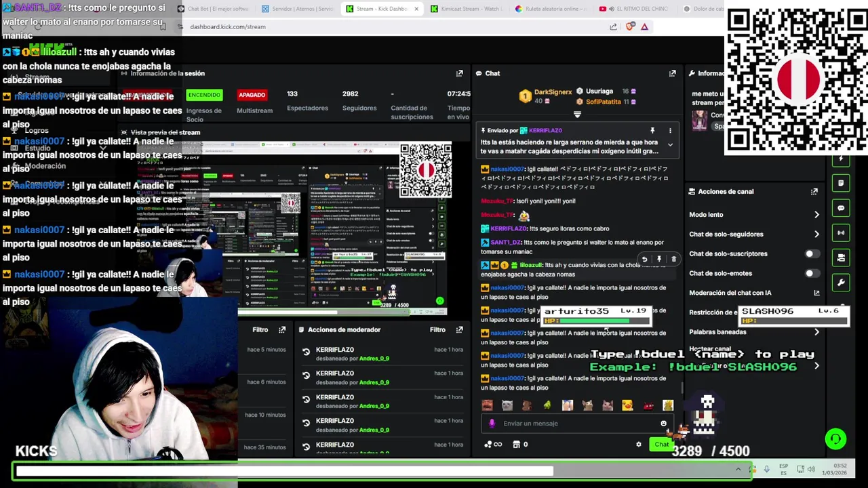The image size is (868, 488).
Task: Click the 2982 Seguidores stat
Action: pyautogui.click(x=359, y=101)
